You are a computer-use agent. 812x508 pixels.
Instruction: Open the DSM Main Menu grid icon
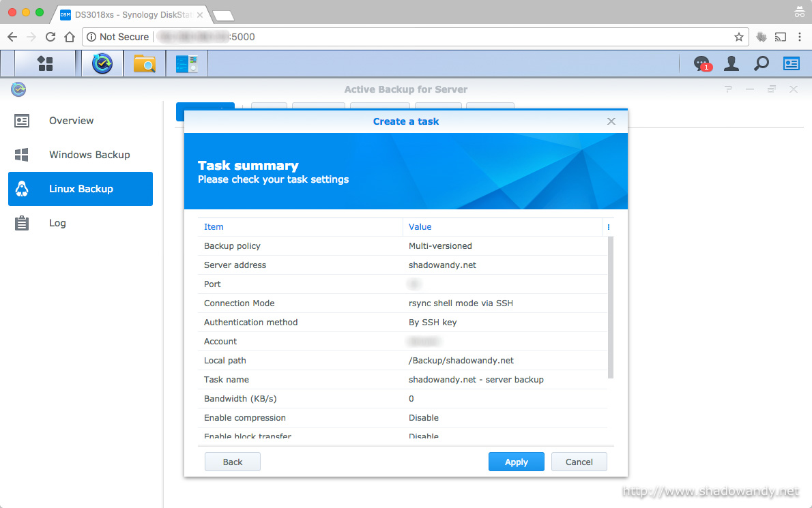(45, 63)
